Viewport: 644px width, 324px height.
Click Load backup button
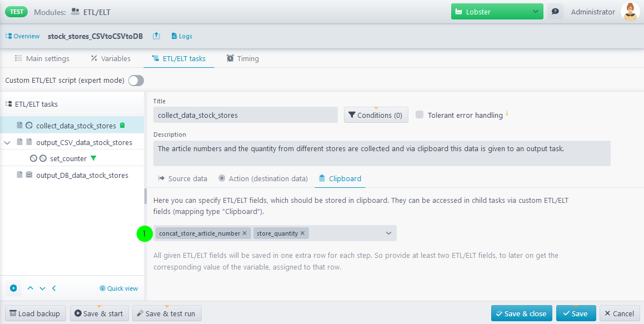(35, 313)
